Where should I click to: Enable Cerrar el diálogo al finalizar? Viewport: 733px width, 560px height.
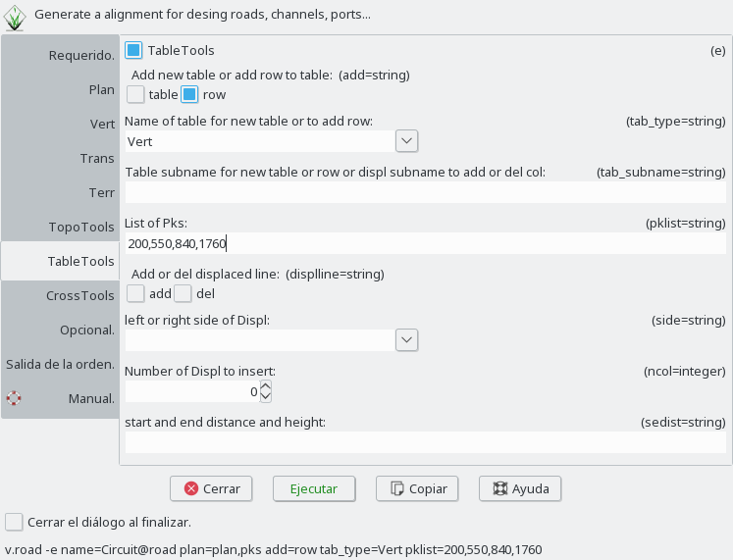(14, 522)
